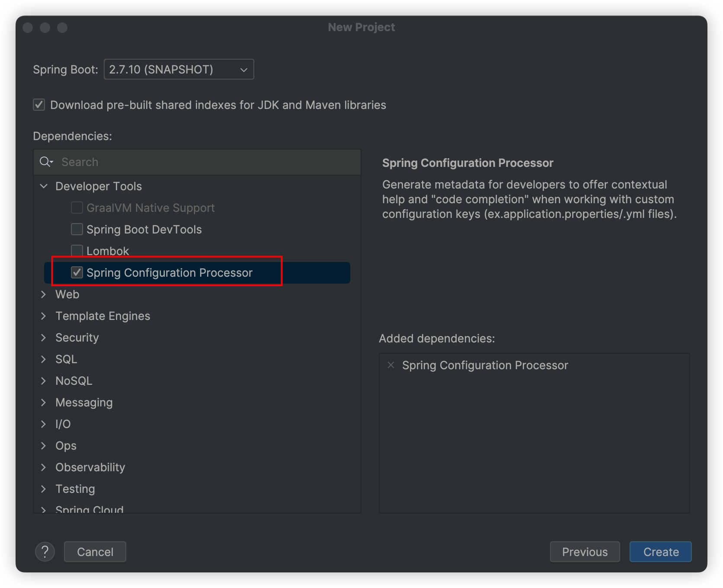Expand the NoSQL category
The height and width of the screenshot is (588, 723).
pos(43,381)
